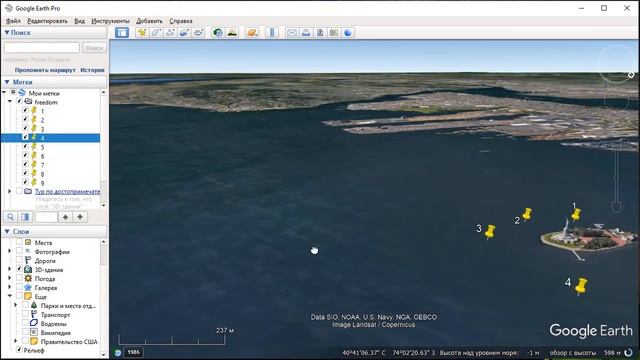The width and height of the screenshot is (640, 360).
Task: Select the Википедия layer row
Action: click(56, 333)
